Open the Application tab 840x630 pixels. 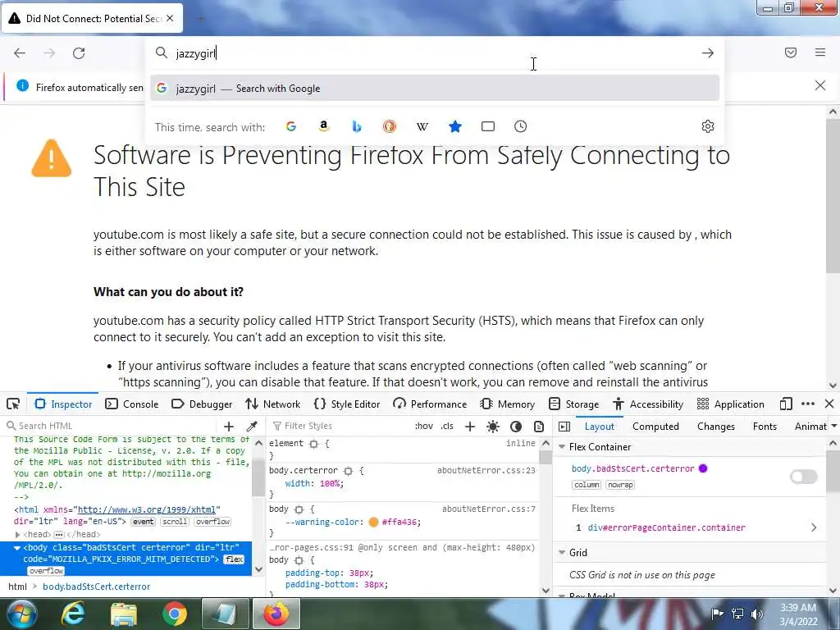(731, 404)
